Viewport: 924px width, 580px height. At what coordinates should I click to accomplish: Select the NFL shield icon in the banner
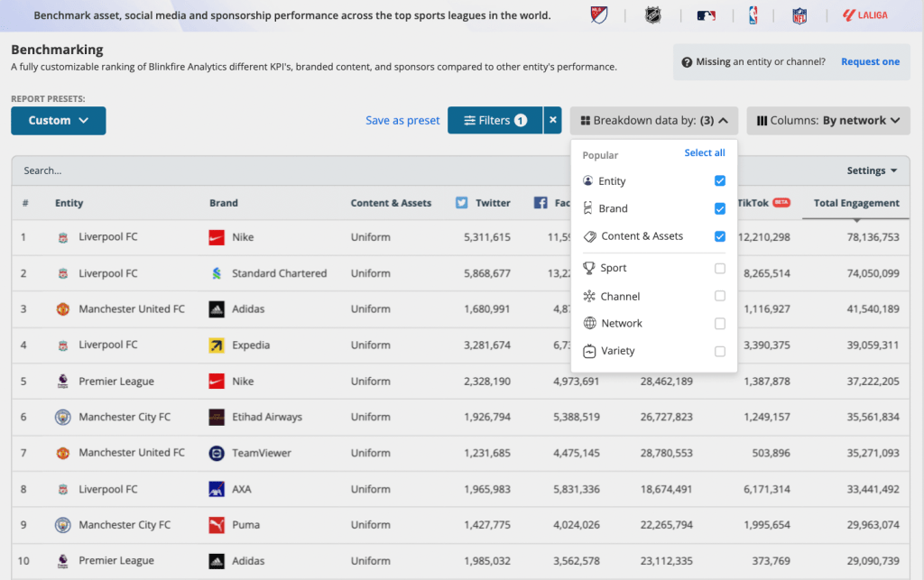coord(799,15)
